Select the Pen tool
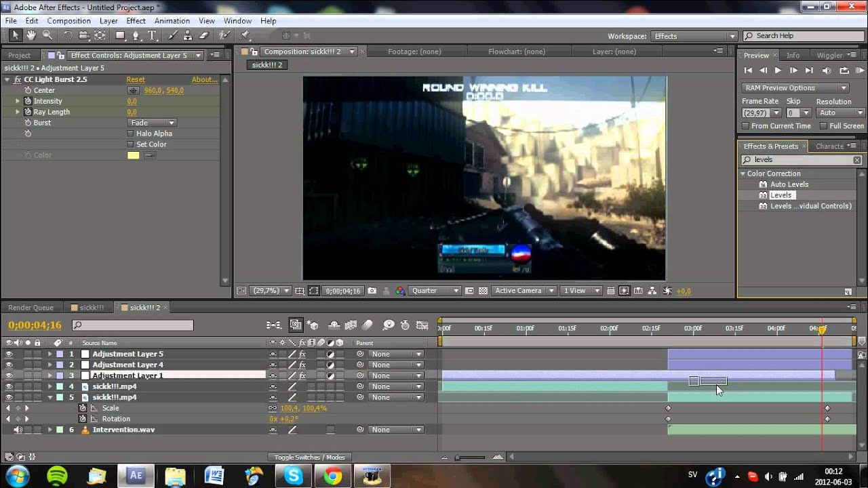 [x=136, y=35]
